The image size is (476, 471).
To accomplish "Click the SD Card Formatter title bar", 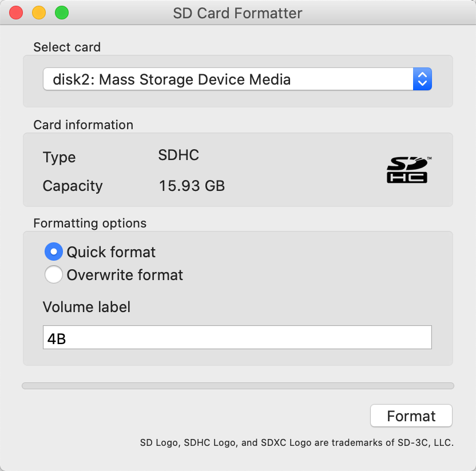I will click(x=237, y=13).
